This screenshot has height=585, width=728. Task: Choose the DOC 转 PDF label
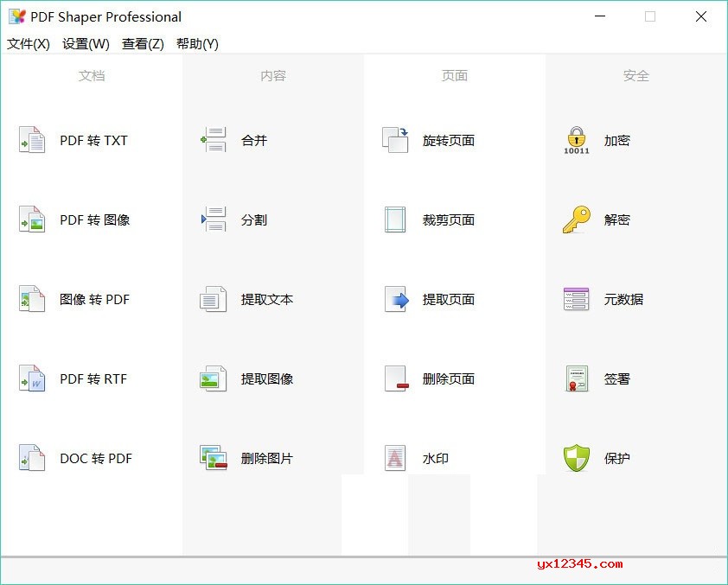(x=96, y=459)
